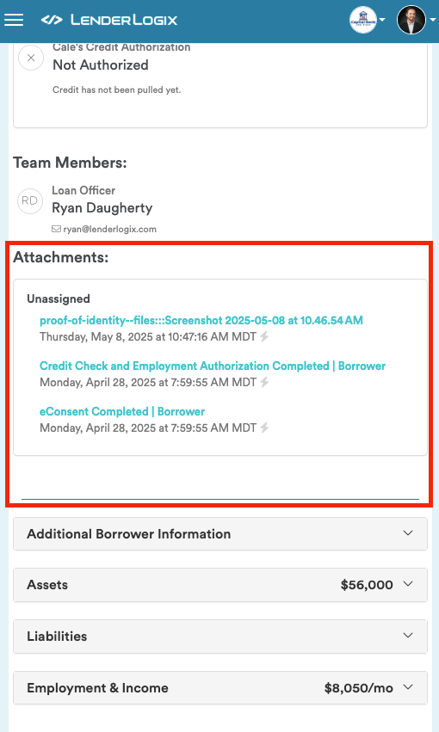Viewport: 439px width, 732px height.
Task: Click the Not Authorized X circle icon
Action: (31, 58)
